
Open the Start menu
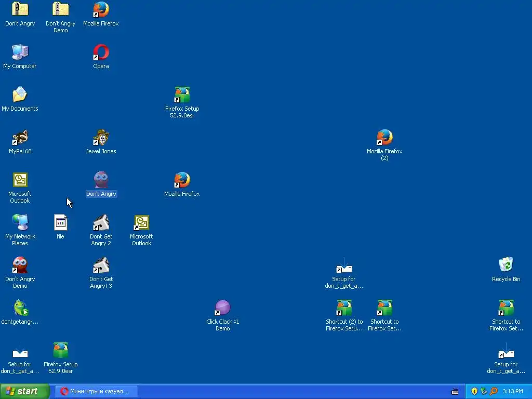tap(24, 391)
